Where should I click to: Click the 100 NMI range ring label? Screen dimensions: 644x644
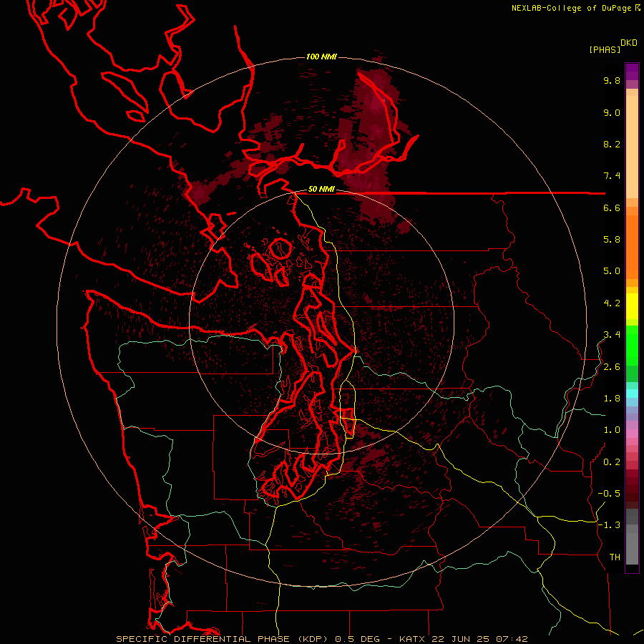321,57
